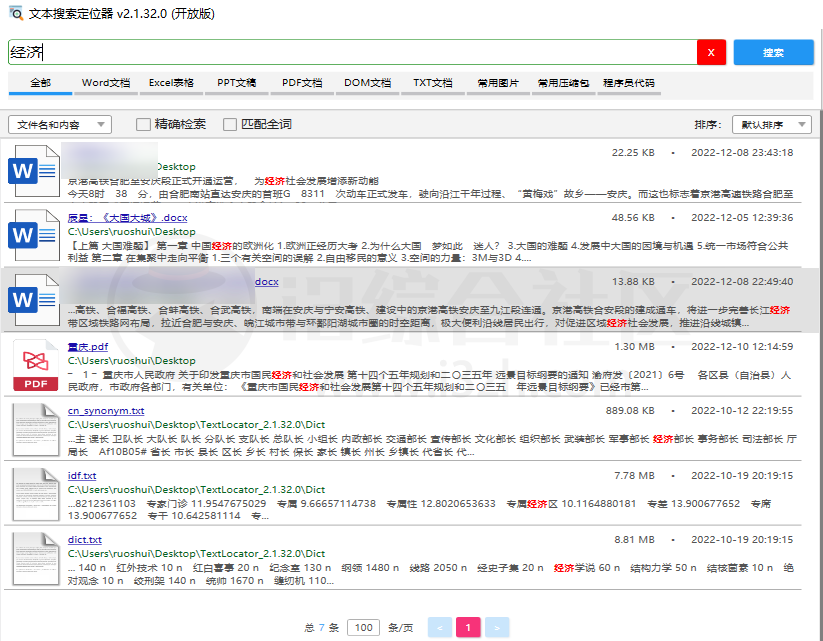This screenshot has width=823, height=641.
Task: Select the TXT文档 tab
Action: tap(432, 83)
